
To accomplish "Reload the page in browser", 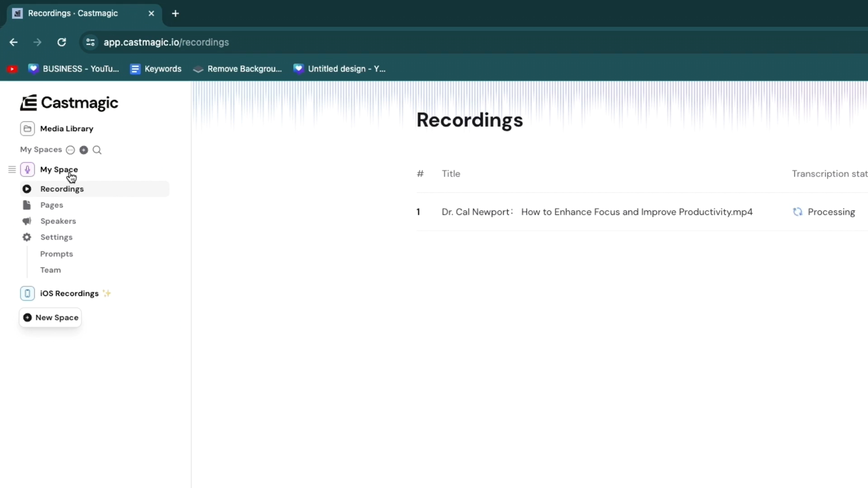I will (61, 42).
